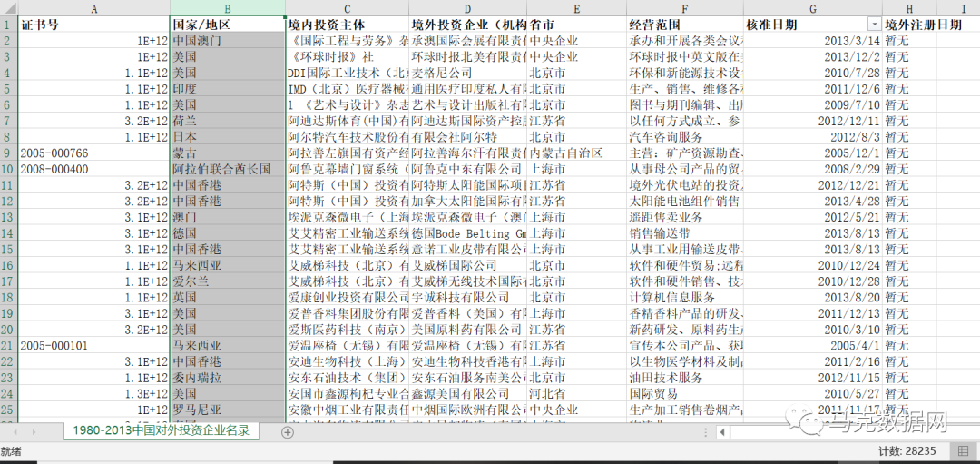
Task: Click the 荷兰 cell
Action: click(228, 121)
